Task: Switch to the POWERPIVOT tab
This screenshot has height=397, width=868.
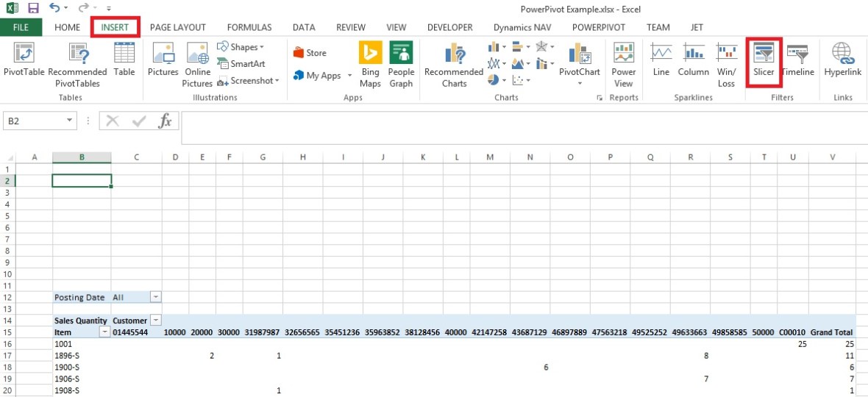Action: (x=599, y=27)
